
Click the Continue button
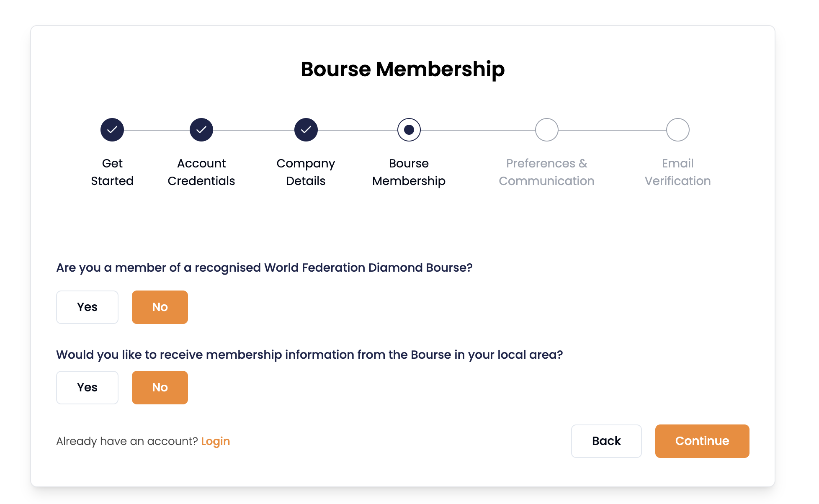coord(702,441)
